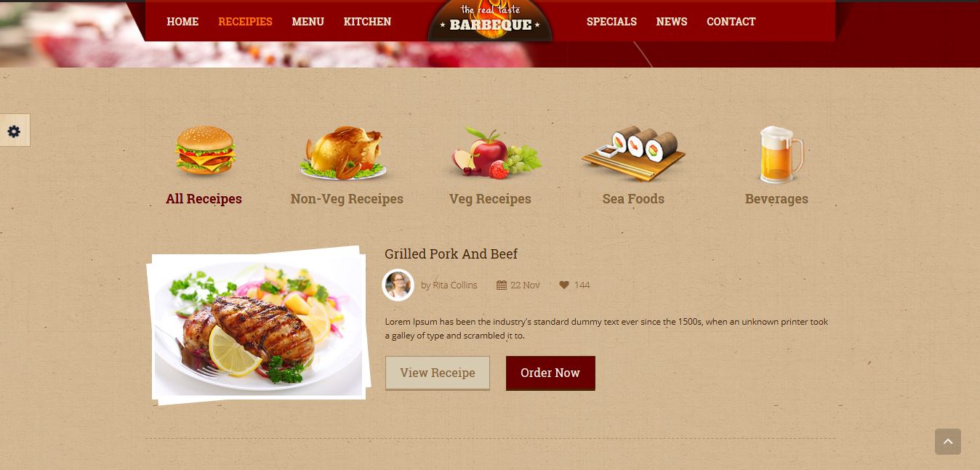The height and width of the screenshot is (470, 980).
Task: Click the View Receipe button
Action: (x=438, y=373)
